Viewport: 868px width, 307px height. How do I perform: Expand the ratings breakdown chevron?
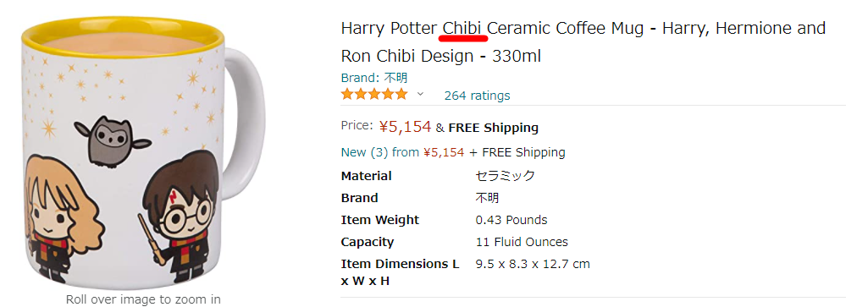pos(420,94)
